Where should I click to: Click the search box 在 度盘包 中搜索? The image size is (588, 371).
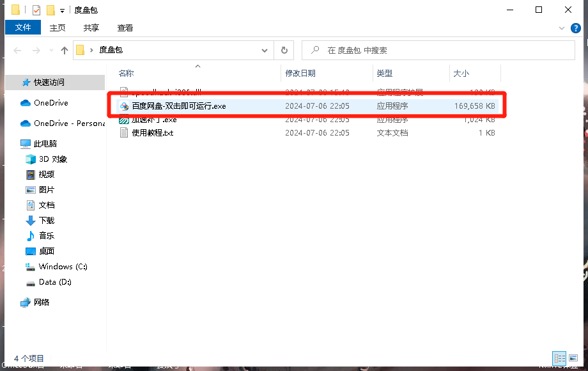coord(438,51)
